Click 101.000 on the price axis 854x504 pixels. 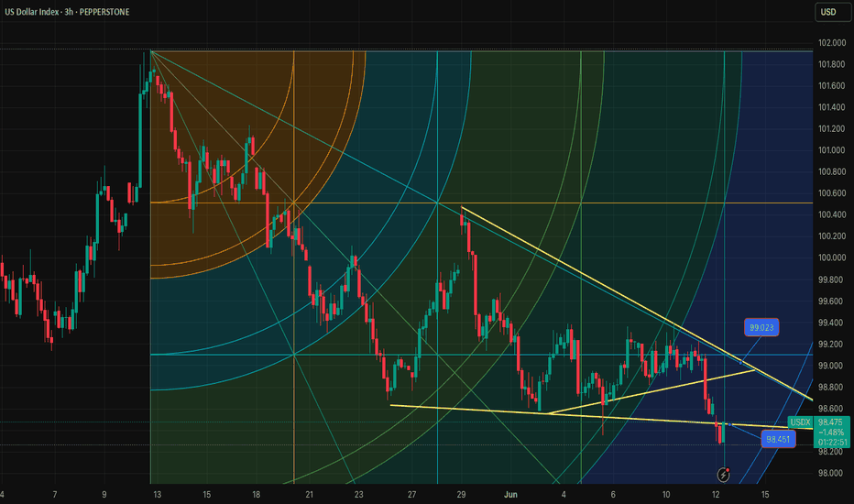point(832,150)
